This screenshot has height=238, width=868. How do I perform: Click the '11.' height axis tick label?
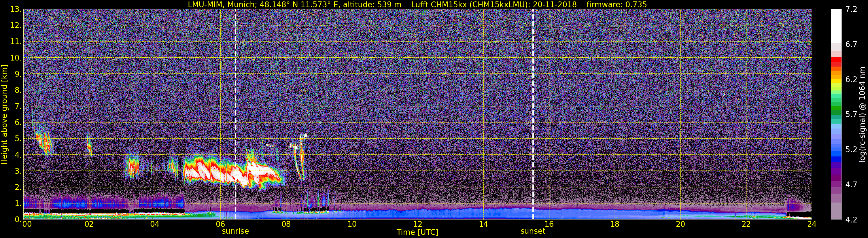coord(16,42)
